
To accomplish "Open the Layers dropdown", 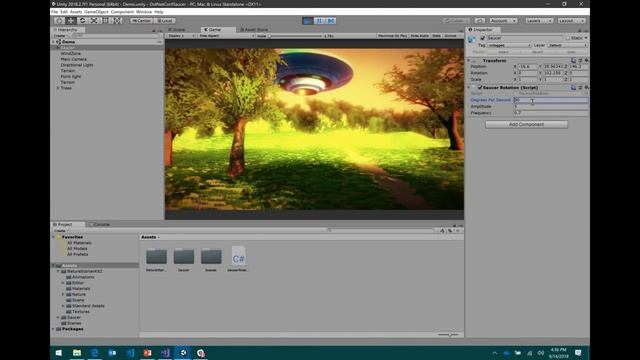I will [539, 20].
